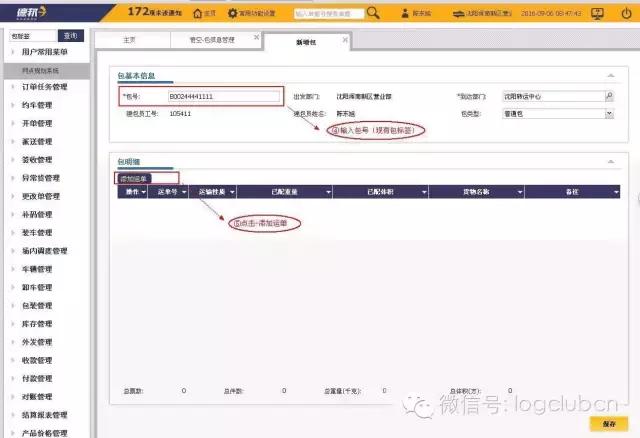Expand 车辆管理 menu
Screen dimensions: 640x438
click(37, 269)
